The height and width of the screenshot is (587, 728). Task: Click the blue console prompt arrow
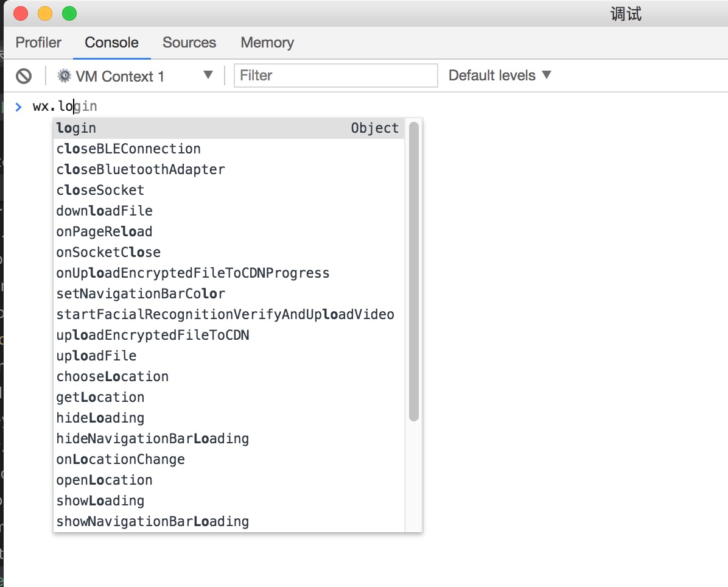pyautogui.click(x=19, y=107)
